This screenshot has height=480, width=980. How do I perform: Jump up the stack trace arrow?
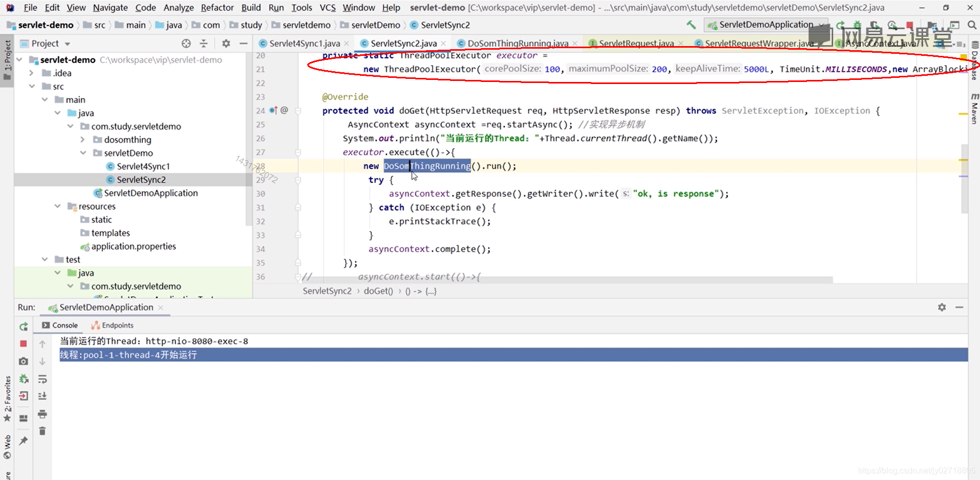coord(42,344)
